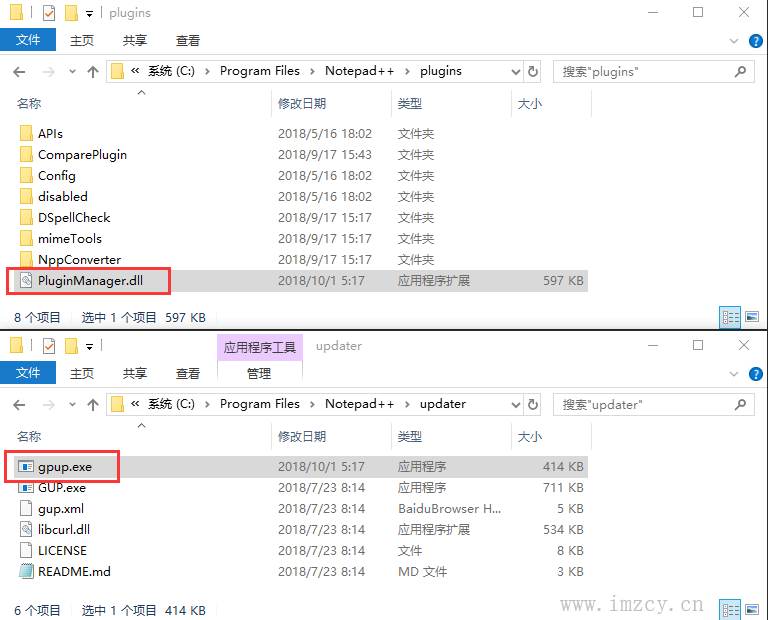768x620 pixels.
Task: Go up one level in updater window
Action: 93,405
